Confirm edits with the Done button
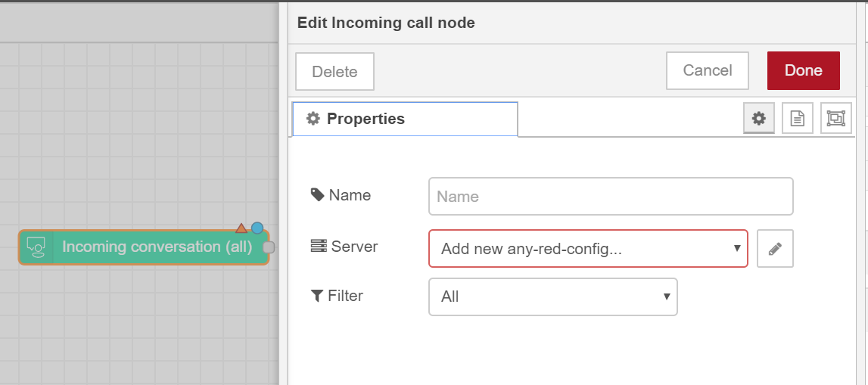868x385 pixels. click(x=803, y=71)
